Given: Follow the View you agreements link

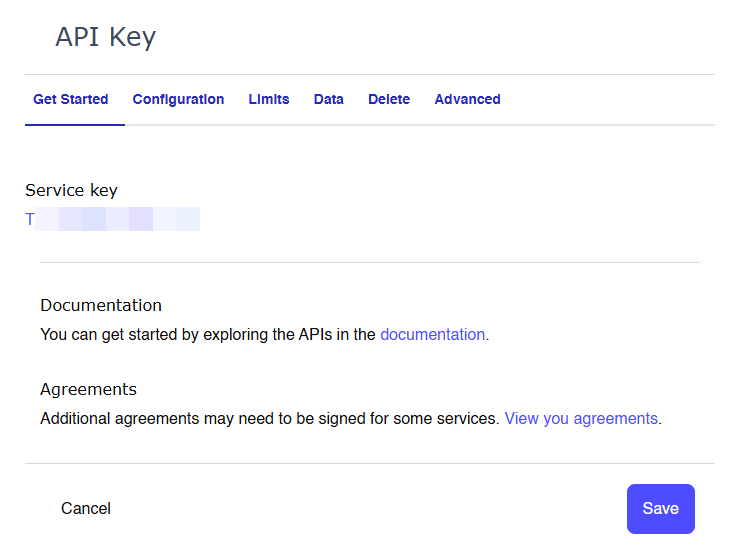Looking at the screenshot, I should (x=581, y=419).
